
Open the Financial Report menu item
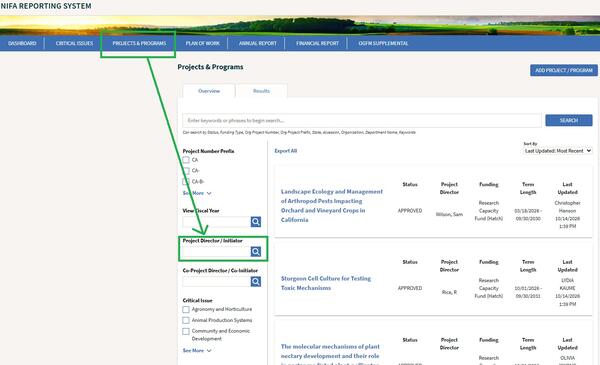tap(317, 43)
